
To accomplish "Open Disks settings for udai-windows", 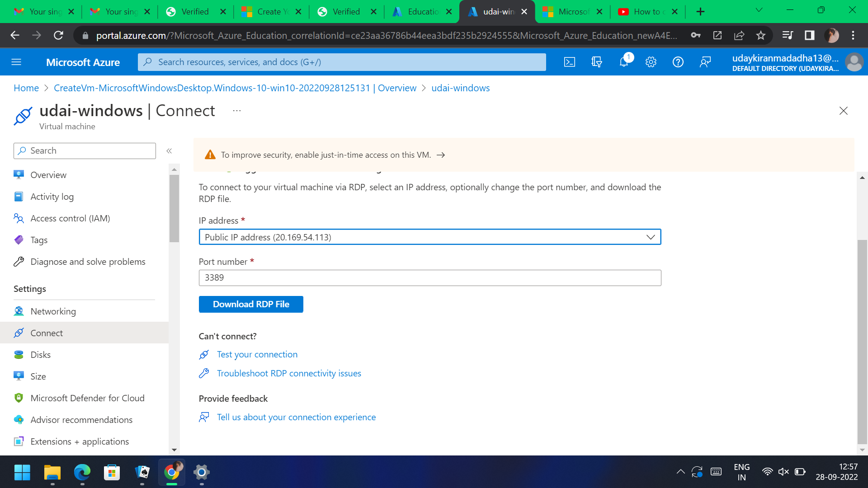I will pos(41,354).
